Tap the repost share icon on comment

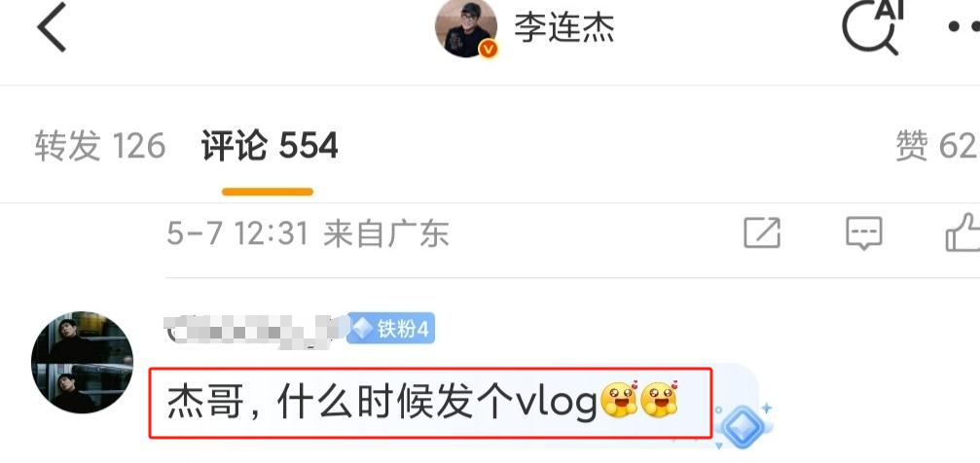[x=762, y=233]
